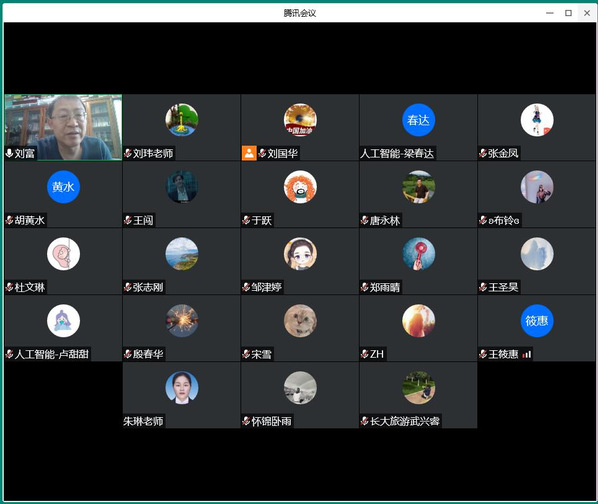Click the muted mic icon beside 长大旅游武兴睿
The image size is (598, 504).
click(365, 421)
